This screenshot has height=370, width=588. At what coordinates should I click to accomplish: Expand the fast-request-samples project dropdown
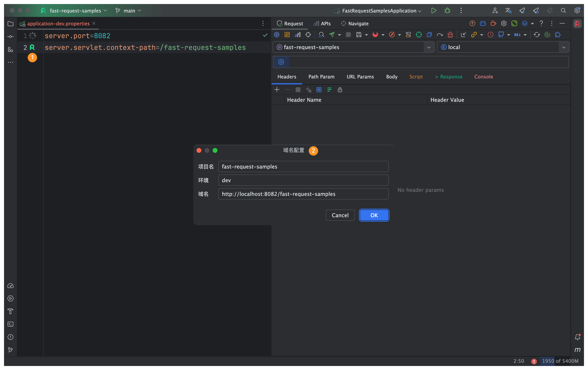point(429,47)
